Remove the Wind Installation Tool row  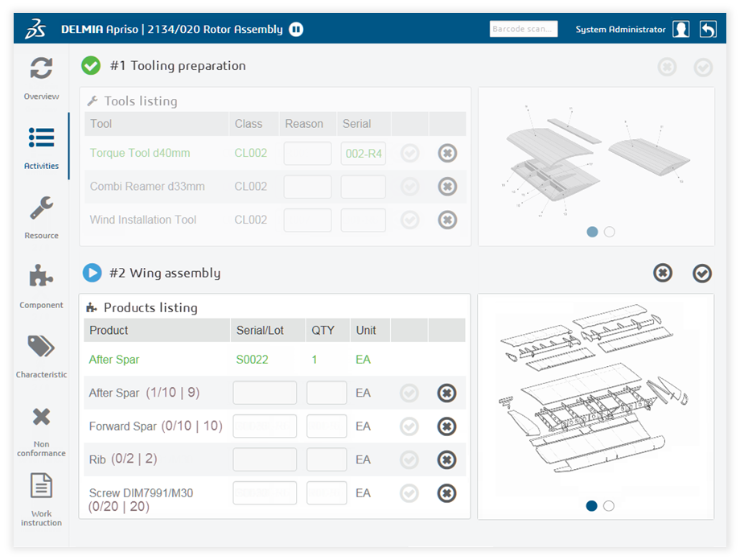(x=447, y=220)
